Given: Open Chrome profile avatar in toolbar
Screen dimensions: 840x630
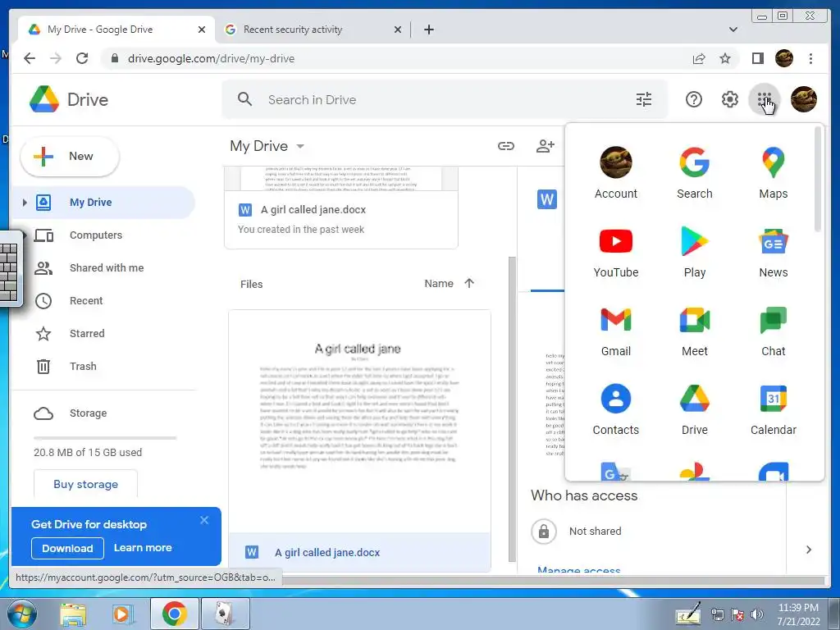Looking at the screenshot, I should pos(783,58).
